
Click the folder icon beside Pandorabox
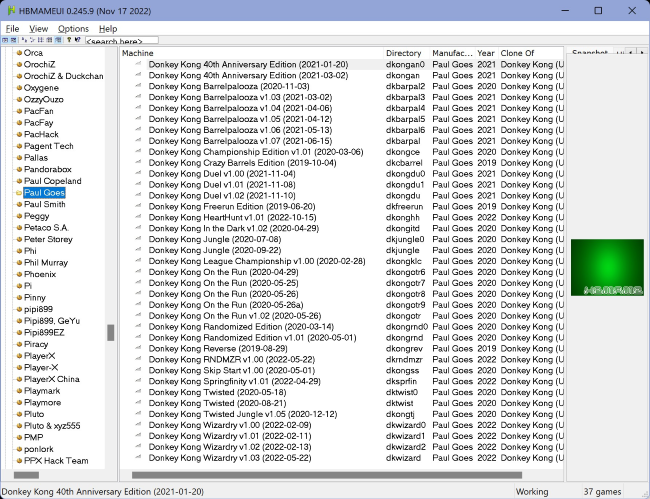[19, 169]
